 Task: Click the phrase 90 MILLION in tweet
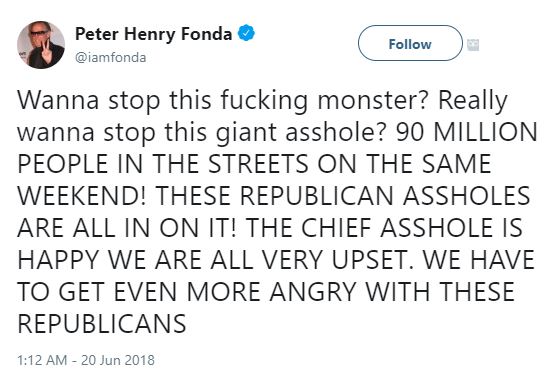[467, 132]
